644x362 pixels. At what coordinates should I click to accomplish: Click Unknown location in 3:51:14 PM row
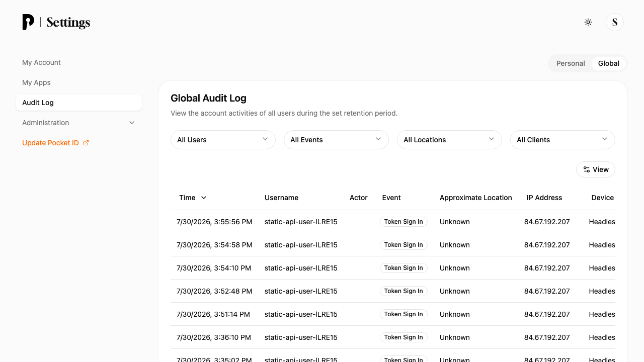[x=455, y=314]
